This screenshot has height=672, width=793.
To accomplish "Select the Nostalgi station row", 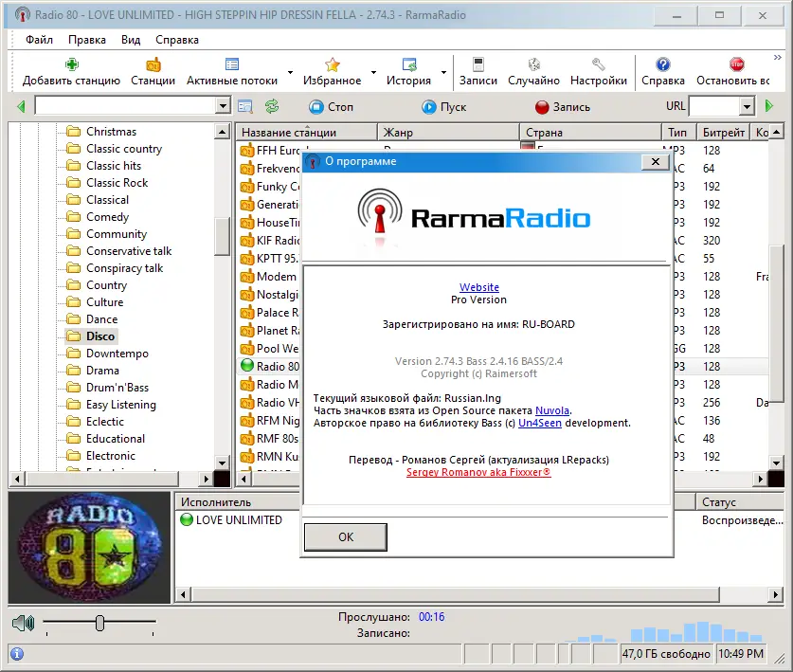I will [270, 294].
